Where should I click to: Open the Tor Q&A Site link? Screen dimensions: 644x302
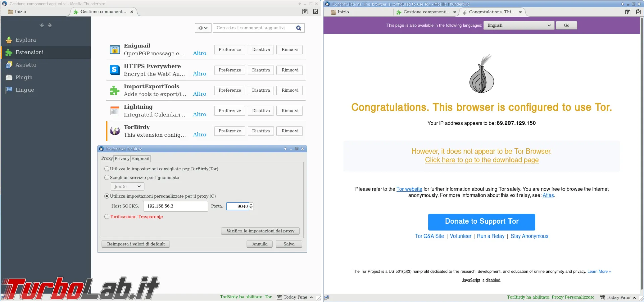[429, 236]
